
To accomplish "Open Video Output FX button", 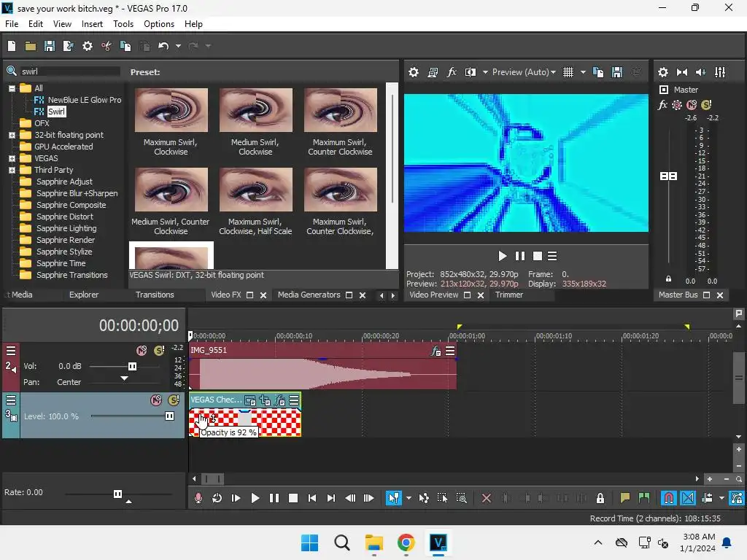I will [x=451, y=72].
